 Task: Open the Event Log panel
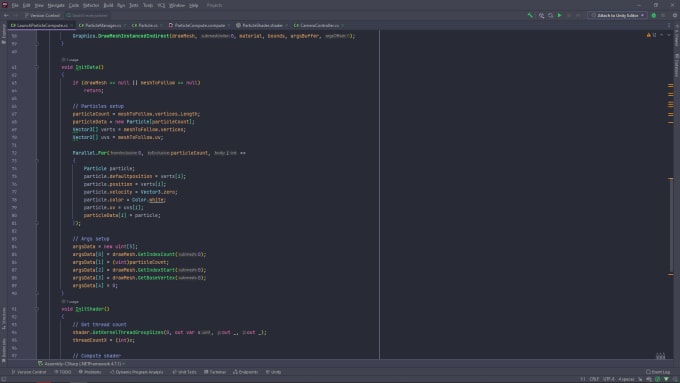[658, 372]
